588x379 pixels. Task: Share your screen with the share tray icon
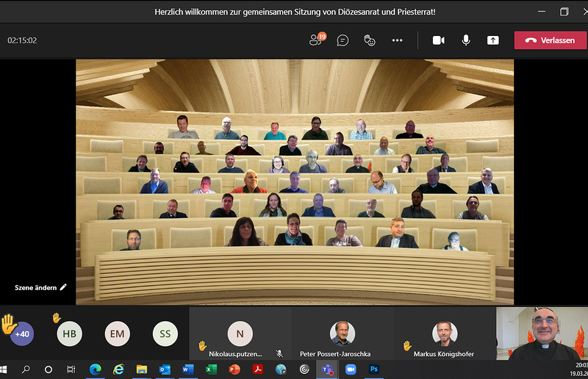tap(492, 40)
